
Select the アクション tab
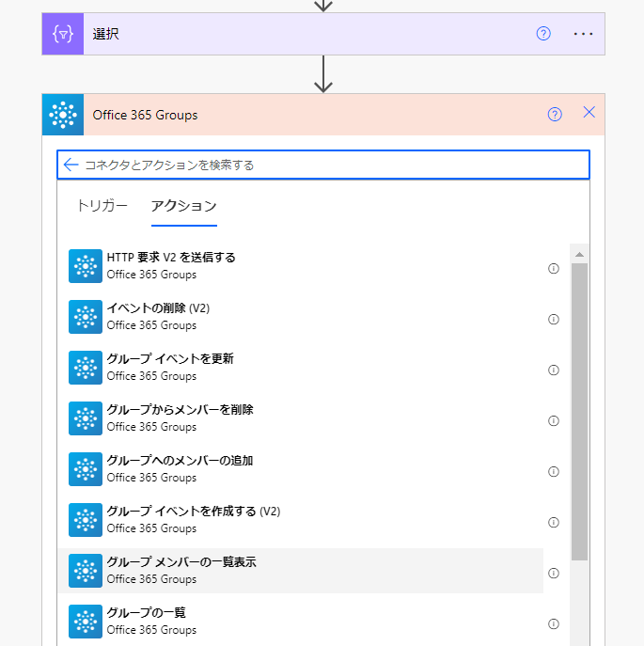[183, 206]
